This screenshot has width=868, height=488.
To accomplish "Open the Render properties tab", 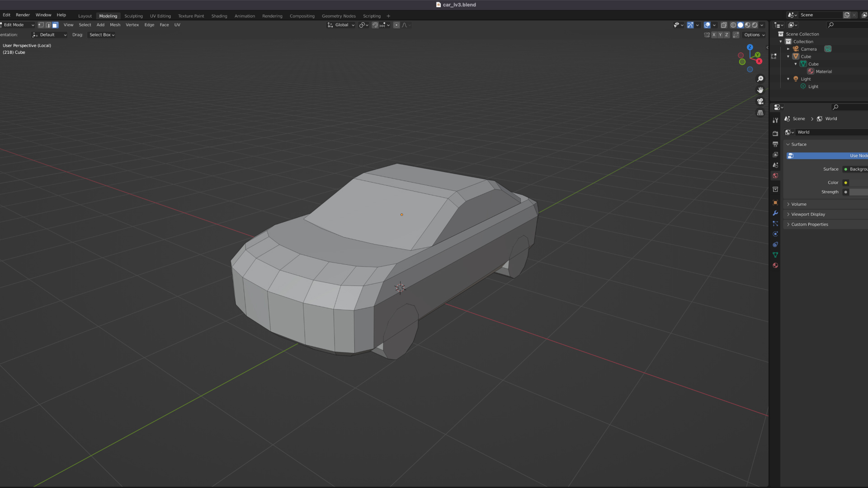I will [775, 133].
